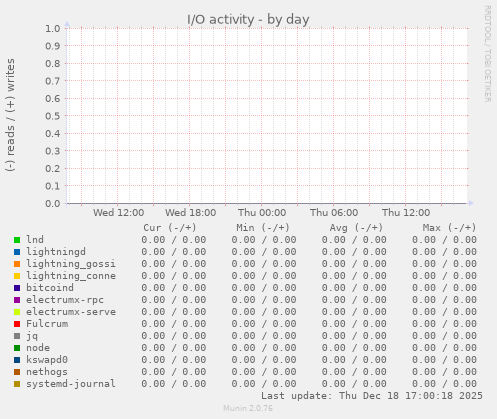Viewport: 497px width, 419px height.
Task: Click the lightning_conne yellow legend swatch
Action: pos(17,276)
